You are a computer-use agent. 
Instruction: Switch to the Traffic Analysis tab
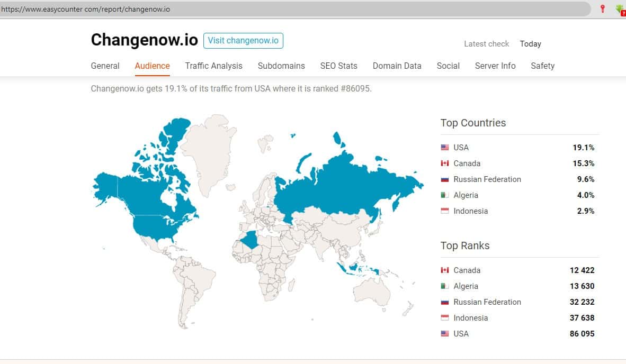[213, 66]
